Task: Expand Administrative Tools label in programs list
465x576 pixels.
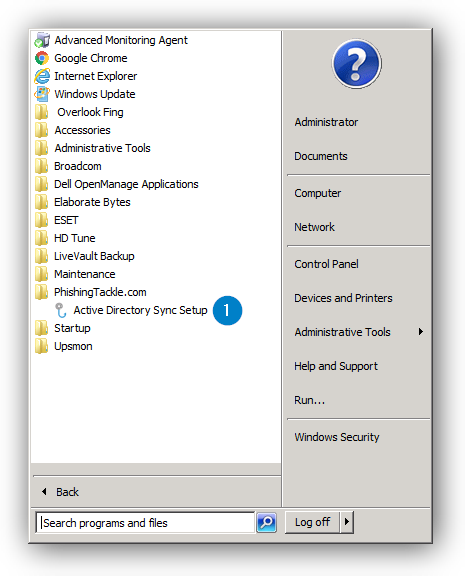Action: tap(102, 148)
